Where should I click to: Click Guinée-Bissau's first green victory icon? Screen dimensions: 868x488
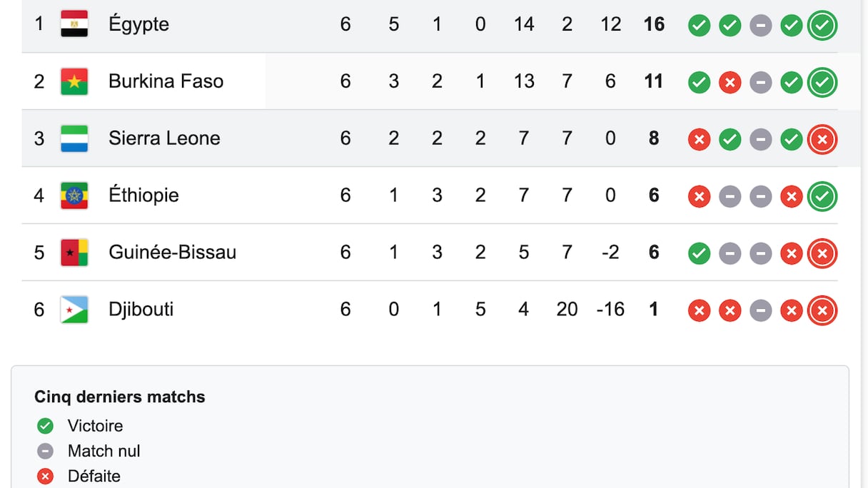tap(699, 254)
